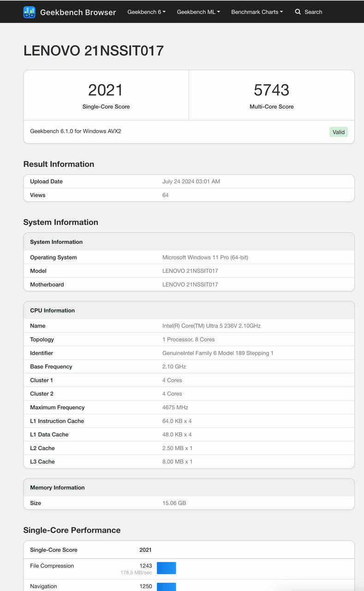
Task: Click the Upload Date value
Action: pyautogui.click(x=191, y=181)
